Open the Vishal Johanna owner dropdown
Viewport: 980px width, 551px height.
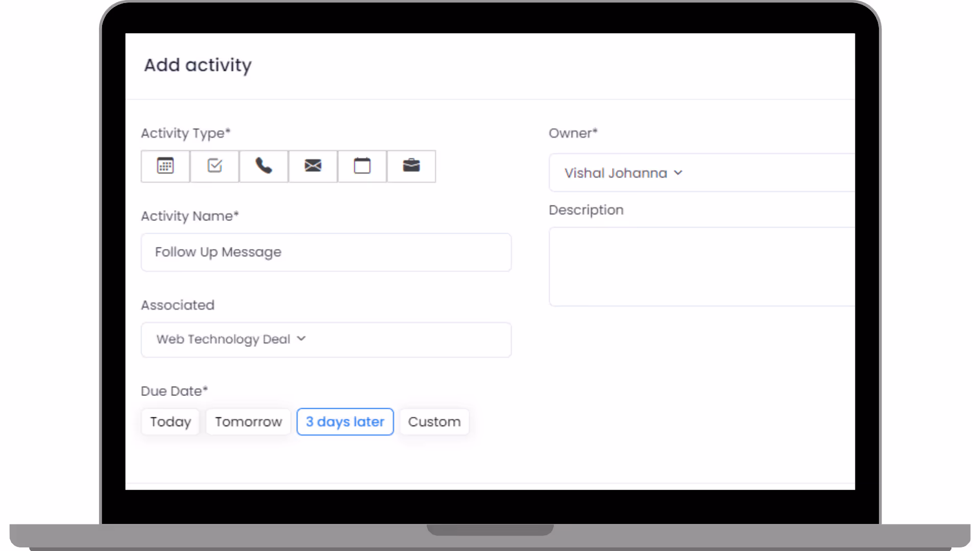[x=616, y=173]
